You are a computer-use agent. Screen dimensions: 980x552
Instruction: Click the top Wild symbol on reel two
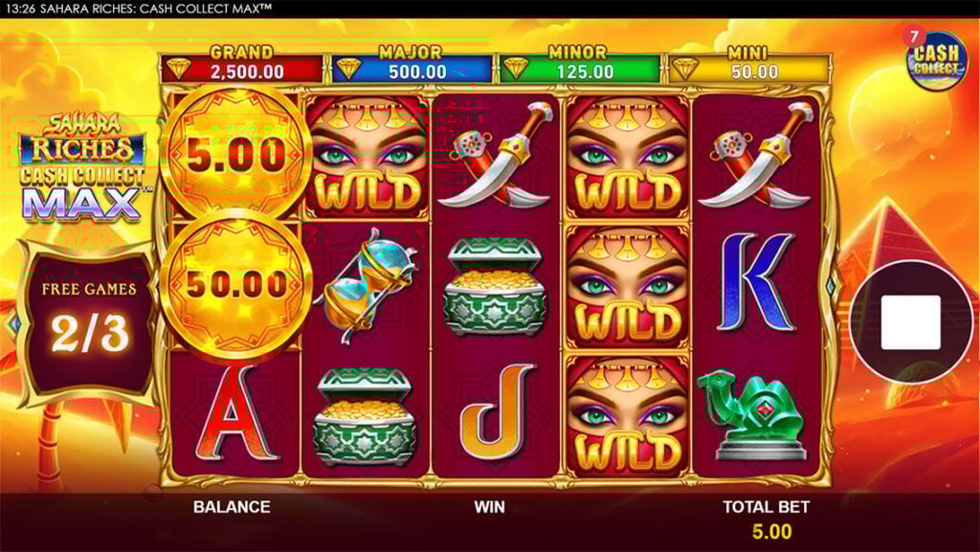367,157
